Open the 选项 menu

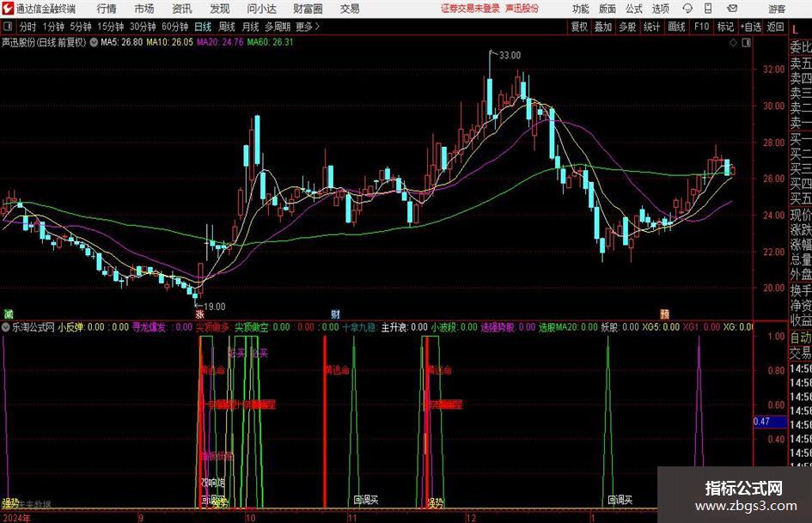(x=660, y=9)
